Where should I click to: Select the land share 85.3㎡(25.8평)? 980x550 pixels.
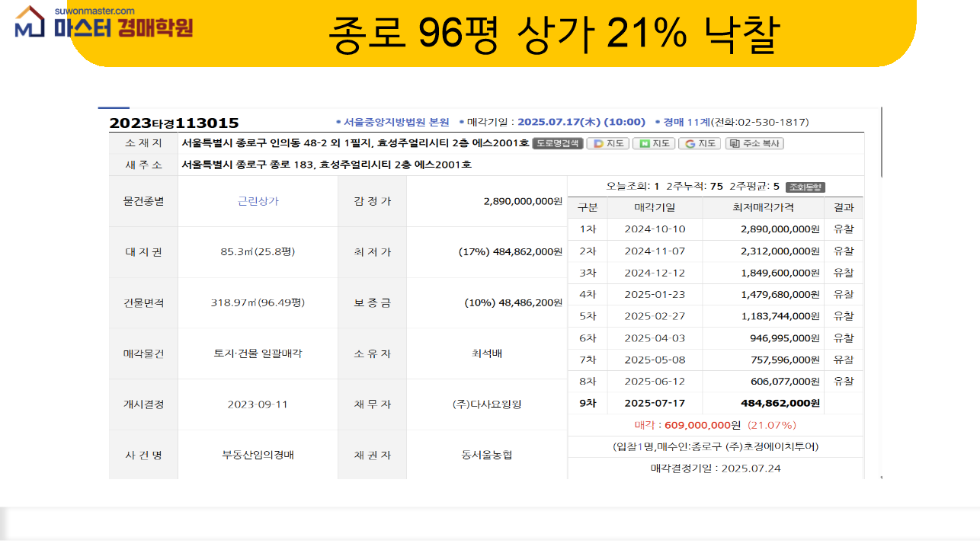tap(258, 251)
